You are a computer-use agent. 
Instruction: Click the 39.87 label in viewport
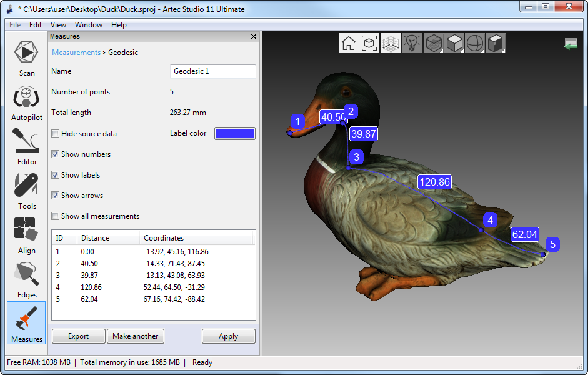click(364, 134)
